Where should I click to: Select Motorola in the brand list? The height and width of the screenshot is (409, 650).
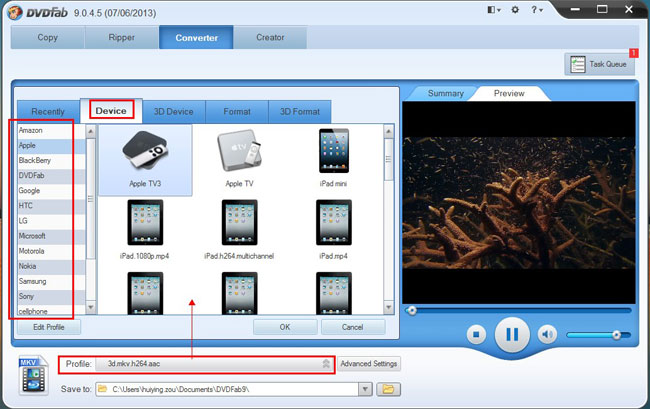(51, 251)
